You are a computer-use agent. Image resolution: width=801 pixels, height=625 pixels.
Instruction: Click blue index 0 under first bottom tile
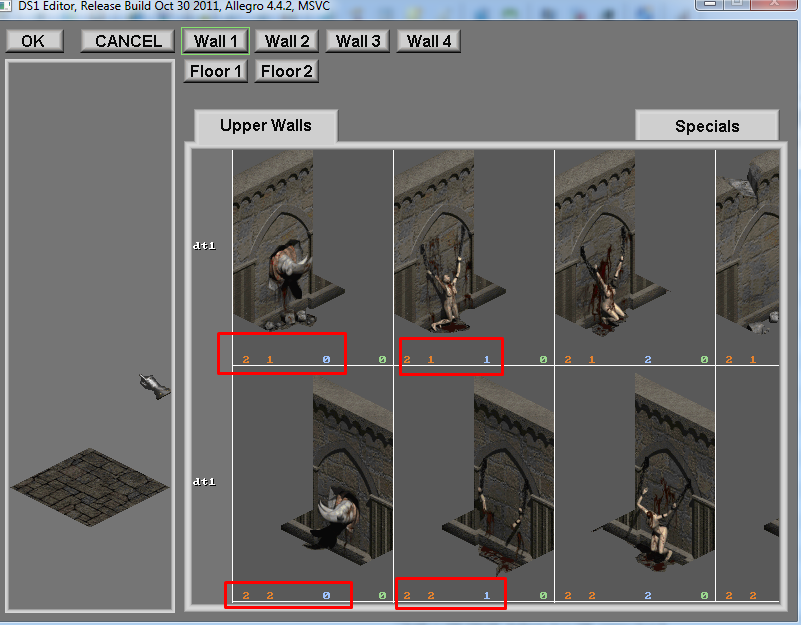326,595
